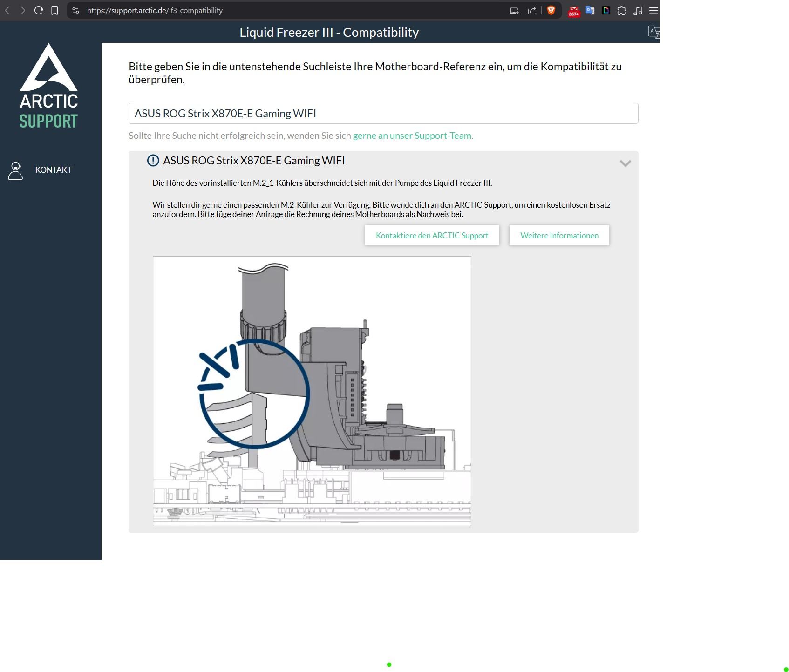789x672 pixels.
Task: Open the pump clearance diagram image
Action: pyautogui.click(x=312, y=391)
